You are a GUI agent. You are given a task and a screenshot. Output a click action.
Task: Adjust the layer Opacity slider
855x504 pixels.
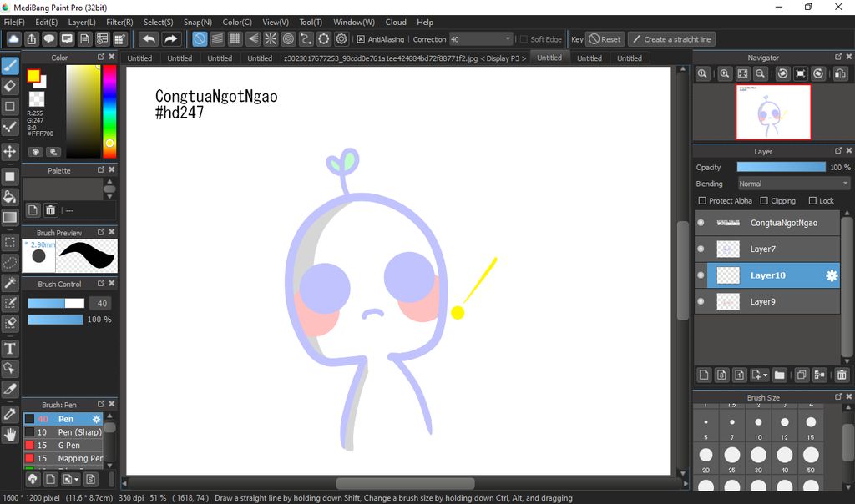pos(781,167)
